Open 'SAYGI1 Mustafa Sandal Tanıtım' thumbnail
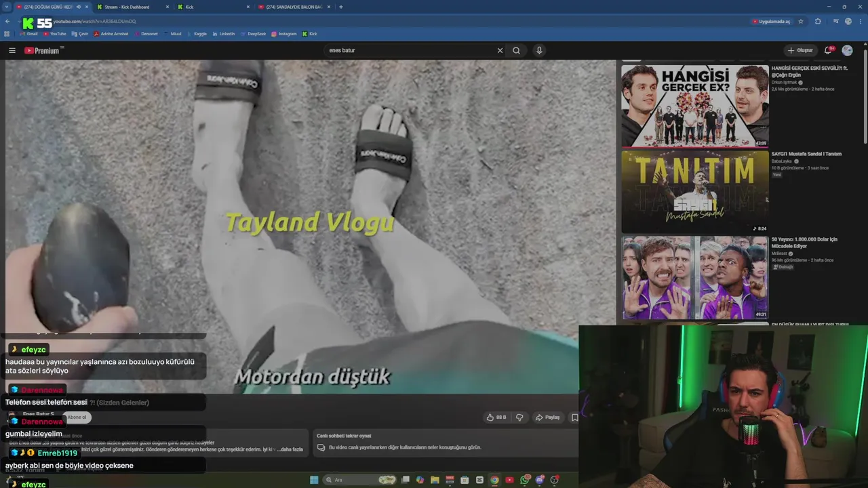868x488 pixels. tap(695, 192)
